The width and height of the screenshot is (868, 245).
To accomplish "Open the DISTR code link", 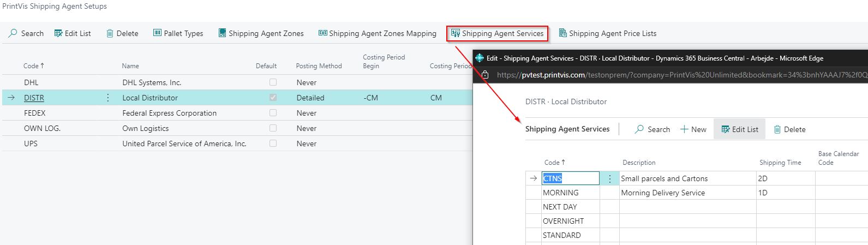I will tap(34, 98).
